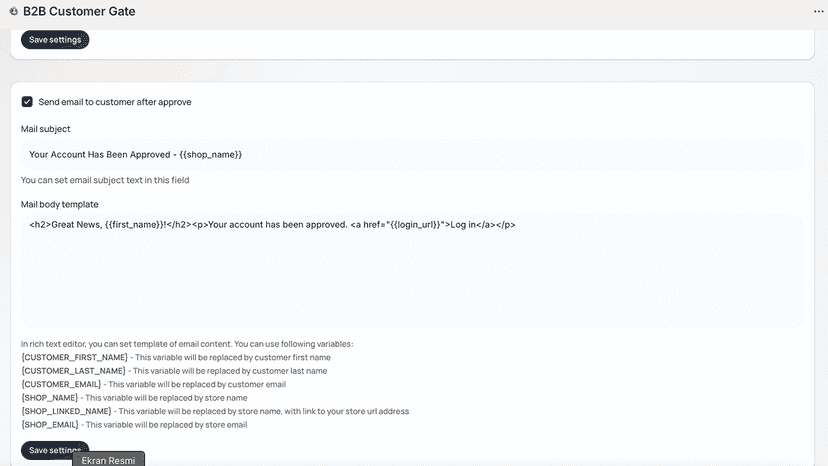Image resolution: width=828 pixels, height=466 pixels.
Task: Click the Mail body template label
Action: [x=60, y=204]
